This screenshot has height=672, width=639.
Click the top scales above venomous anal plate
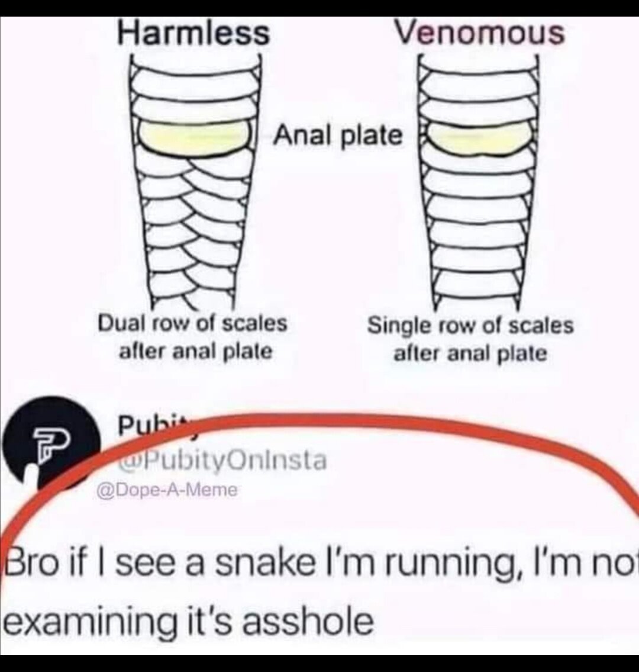(x=478, y=89)
